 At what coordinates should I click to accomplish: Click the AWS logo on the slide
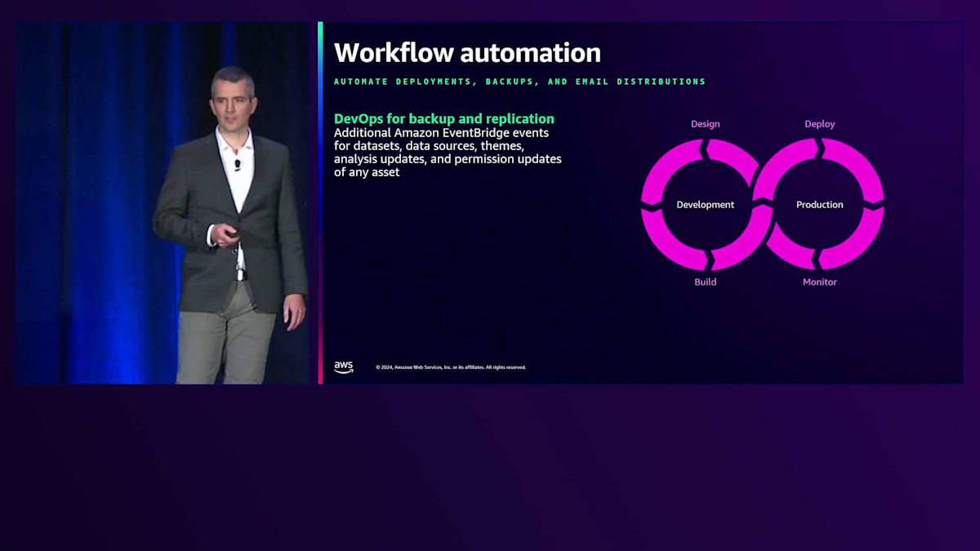pos(344,367)
